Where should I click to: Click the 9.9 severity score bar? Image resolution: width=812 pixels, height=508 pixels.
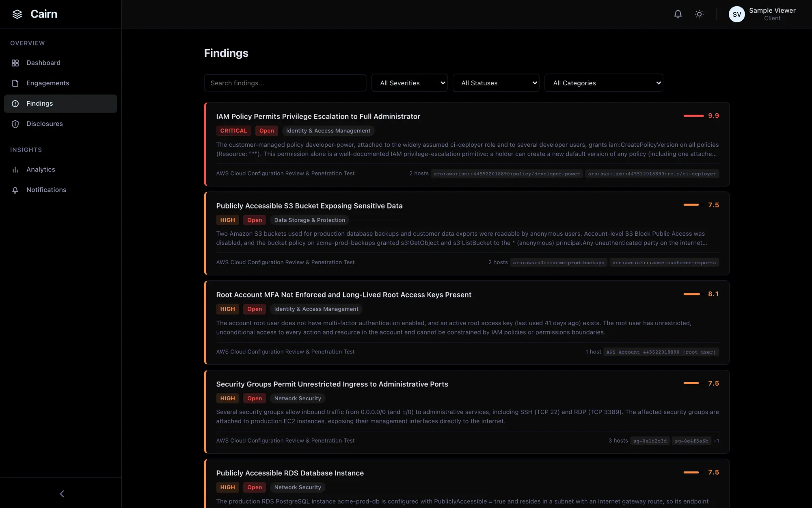(694, 116)
